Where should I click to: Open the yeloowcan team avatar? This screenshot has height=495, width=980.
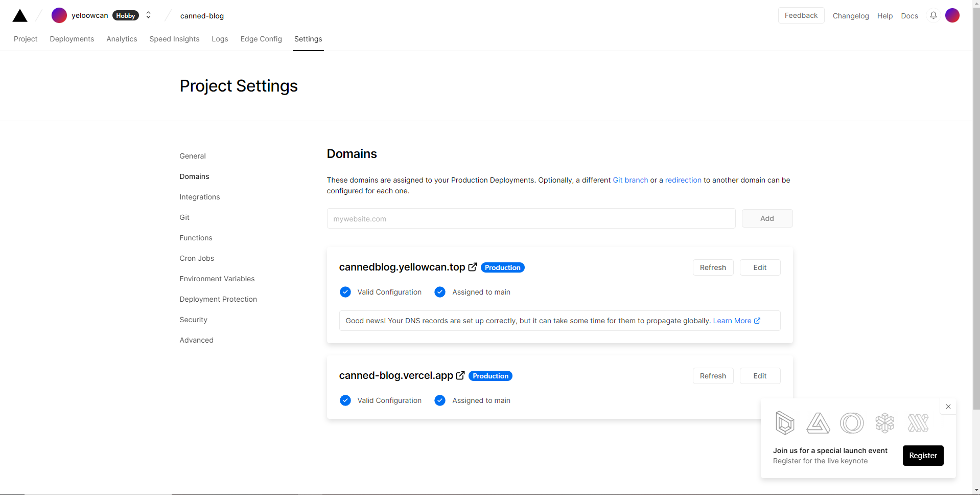59,15
